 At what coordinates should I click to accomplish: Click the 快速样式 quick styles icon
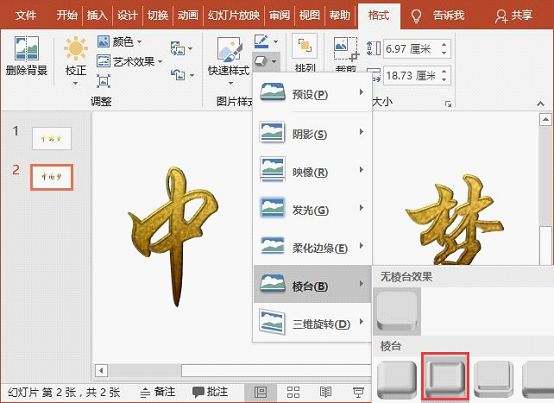[229, 49]
